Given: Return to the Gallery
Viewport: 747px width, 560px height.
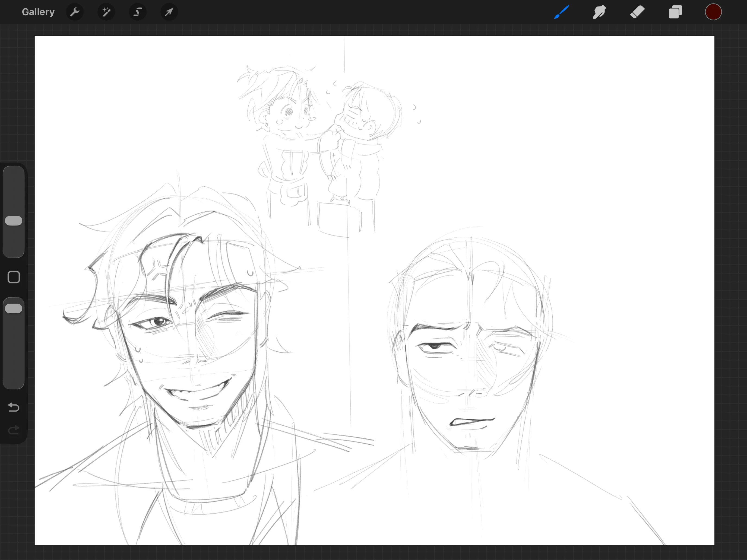Looking at the screenshot, I should (38, 12).
